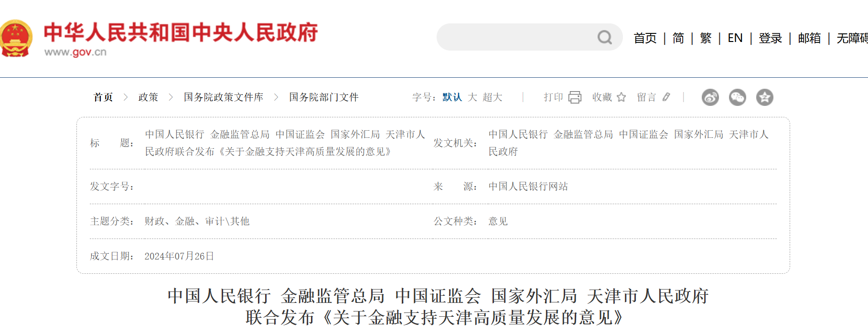Switch to traditional Chinese 繁

tap(706, 38)
